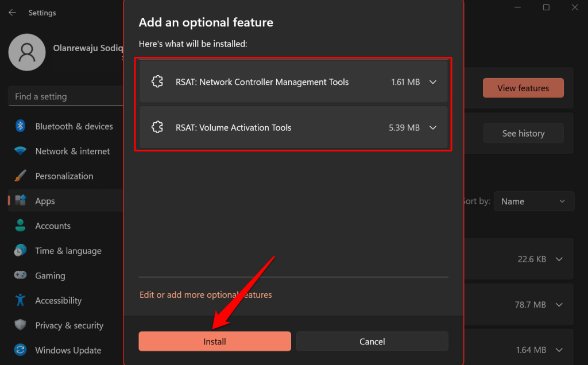
Task: Click the Network & internet Wi-Fi icon
Action: [21, 152]
